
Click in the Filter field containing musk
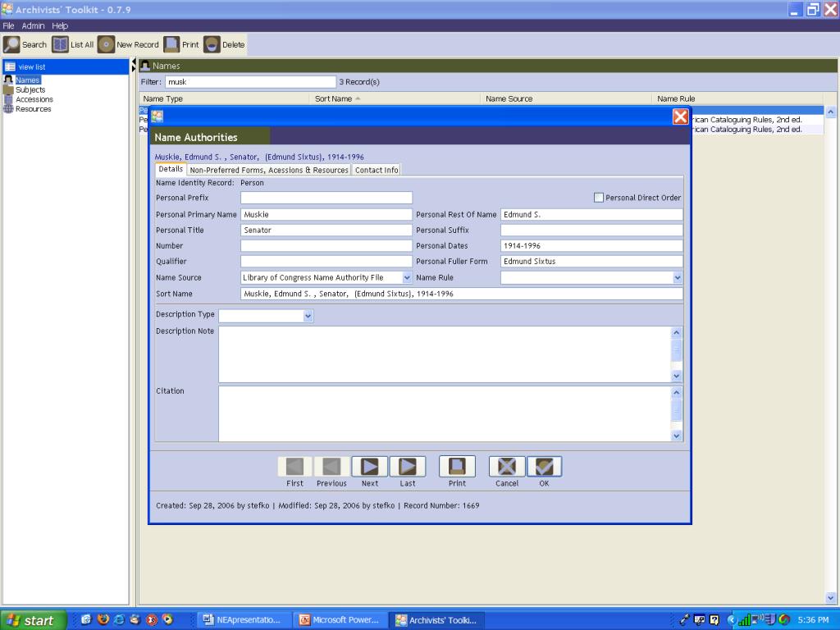(251, 82)
